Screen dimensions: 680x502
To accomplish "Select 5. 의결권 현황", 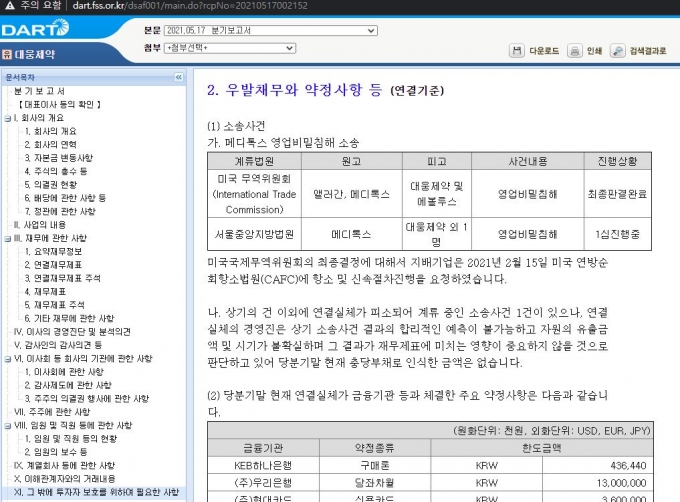I will [50, 185].
